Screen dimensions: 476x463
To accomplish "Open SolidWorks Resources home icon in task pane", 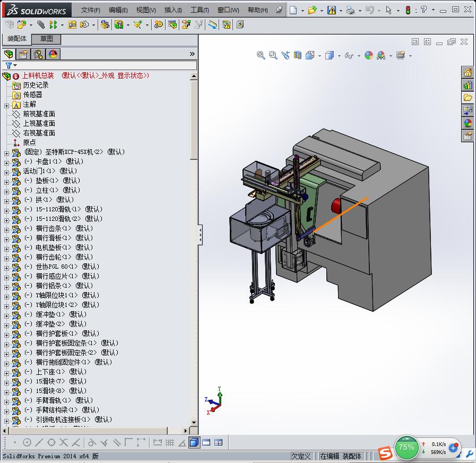I will pyautogui.click(x=468, y=72).
